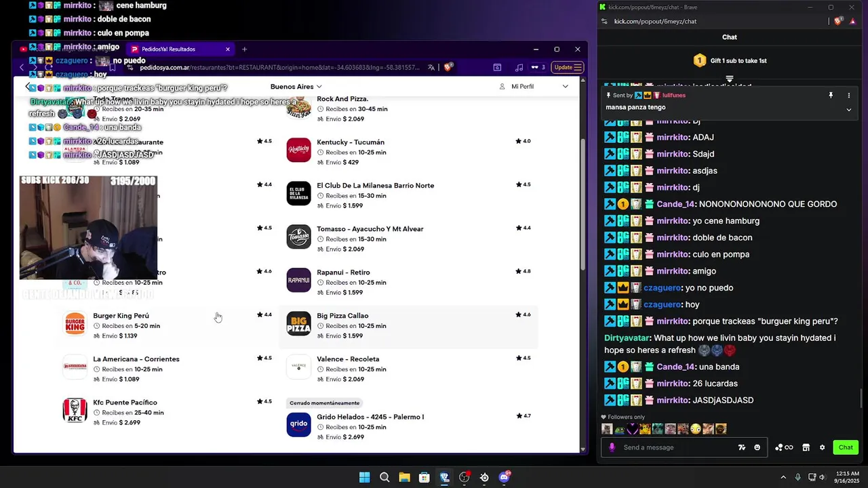Screen dimensions: 868x488
Task: Click the voice message microphone in chat
Action: (x=612, y=447)
